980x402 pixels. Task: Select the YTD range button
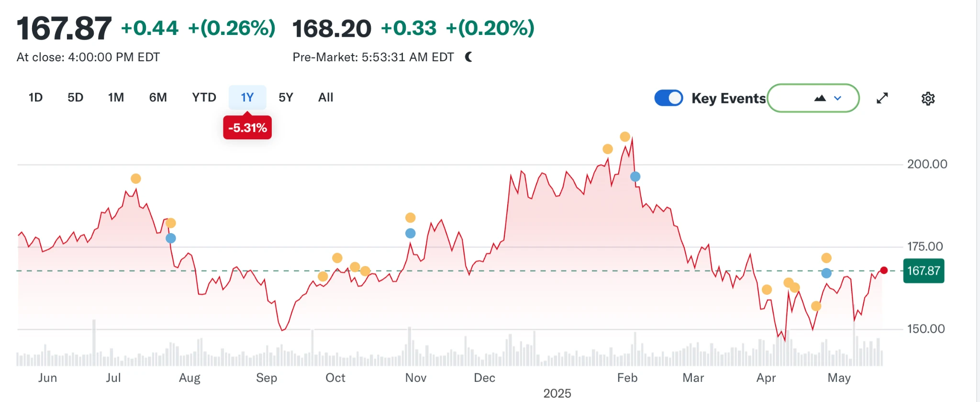[x=204, y=98]
